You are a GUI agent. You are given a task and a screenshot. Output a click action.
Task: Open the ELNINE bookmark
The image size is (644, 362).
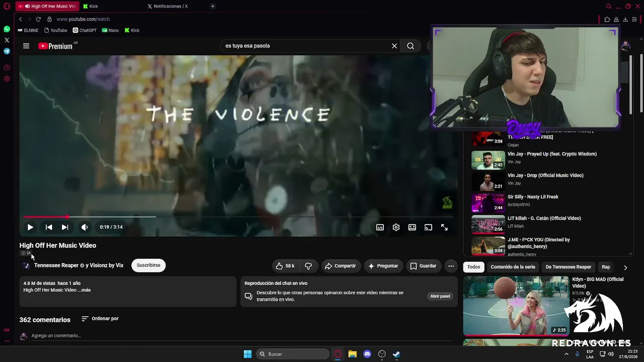28,31
